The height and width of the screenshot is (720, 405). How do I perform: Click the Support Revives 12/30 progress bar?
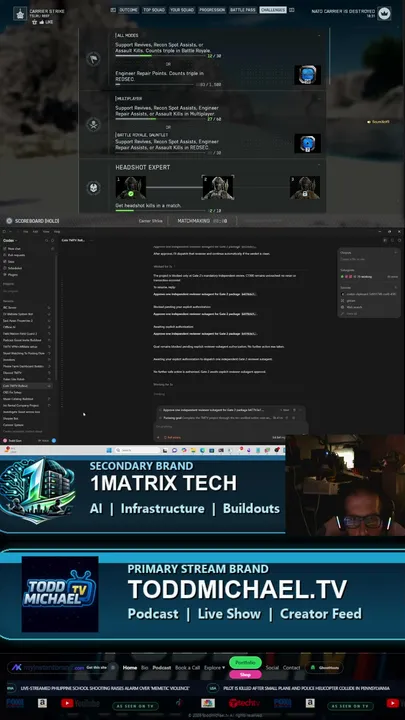[x=160, y=56]
